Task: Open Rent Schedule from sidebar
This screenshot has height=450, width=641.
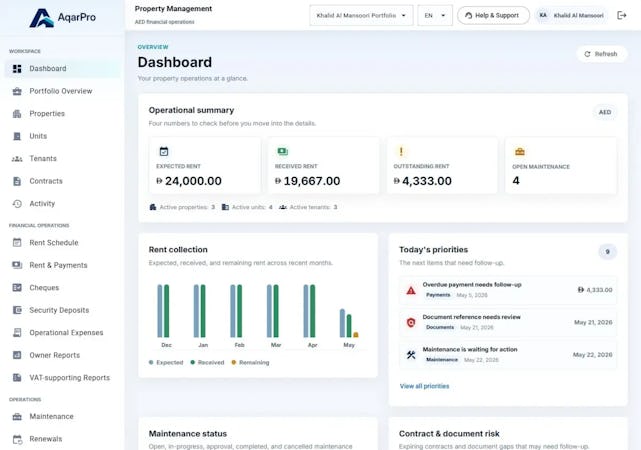Action: tap(62, 243)
